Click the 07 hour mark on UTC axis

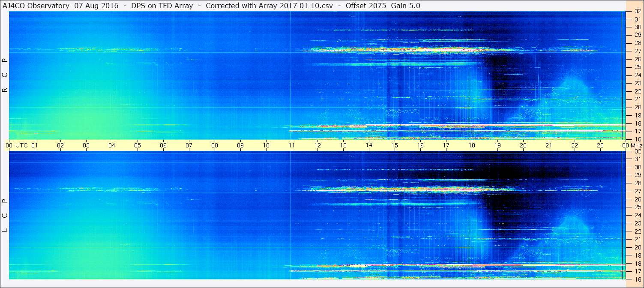[x=189, y=145]
